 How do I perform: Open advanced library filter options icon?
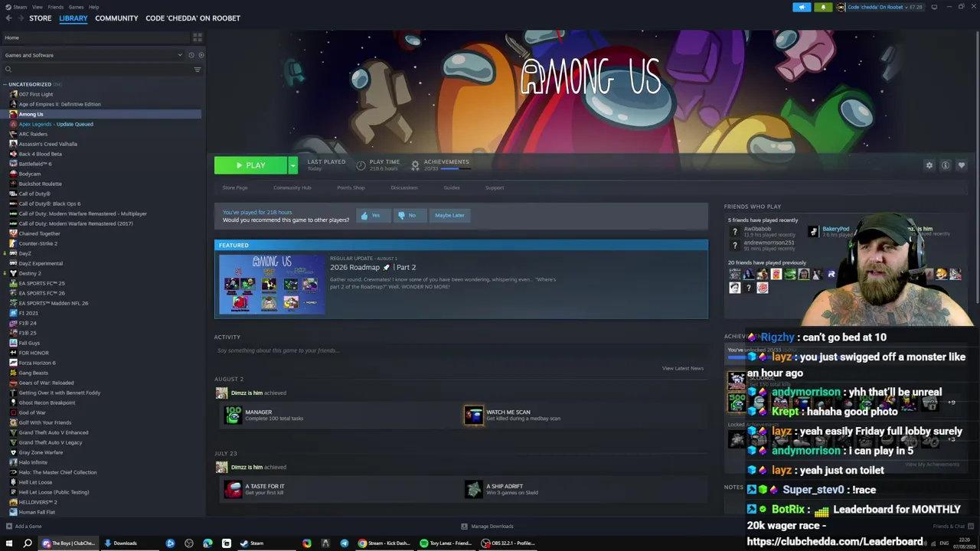pyautogui.click(x=197, y=70)
